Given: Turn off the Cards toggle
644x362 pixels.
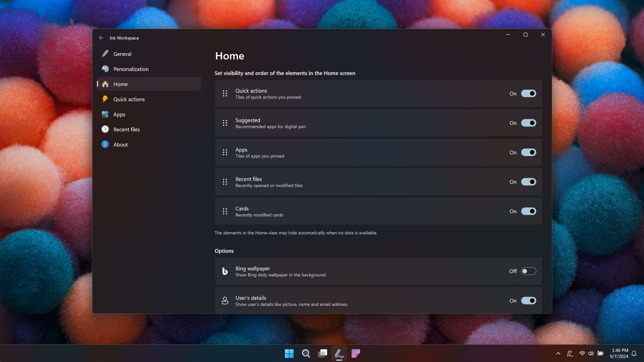Looking at the screenshot, I should [x=528, y=211].
